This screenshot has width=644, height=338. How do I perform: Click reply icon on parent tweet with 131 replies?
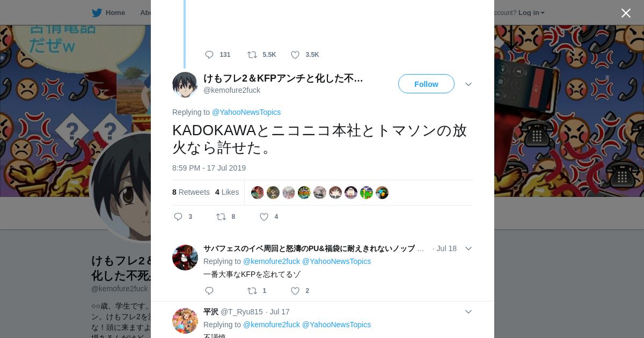[x=209, y=55]
